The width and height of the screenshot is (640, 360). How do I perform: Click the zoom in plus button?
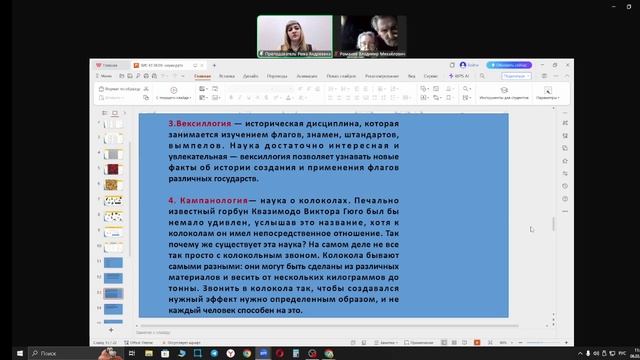pos(566,342)
